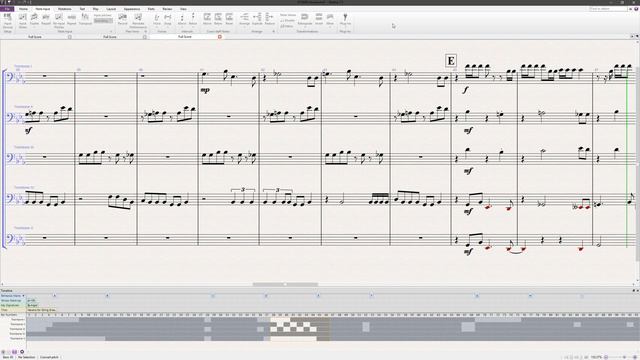Expand the Other transformations dropdown
Image resolution: width=640 pixels, height=360 pixels.
(x=330, y=20)
